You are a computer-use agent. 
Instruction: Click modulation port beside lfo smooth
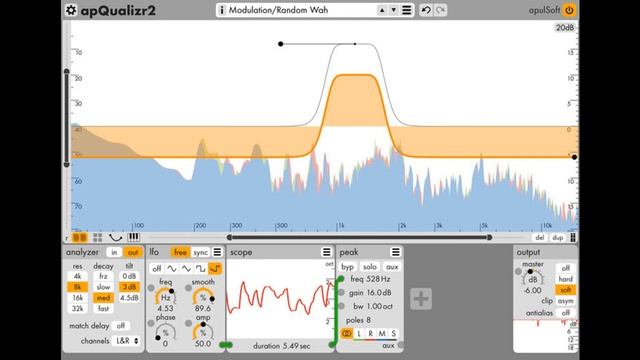188,288
